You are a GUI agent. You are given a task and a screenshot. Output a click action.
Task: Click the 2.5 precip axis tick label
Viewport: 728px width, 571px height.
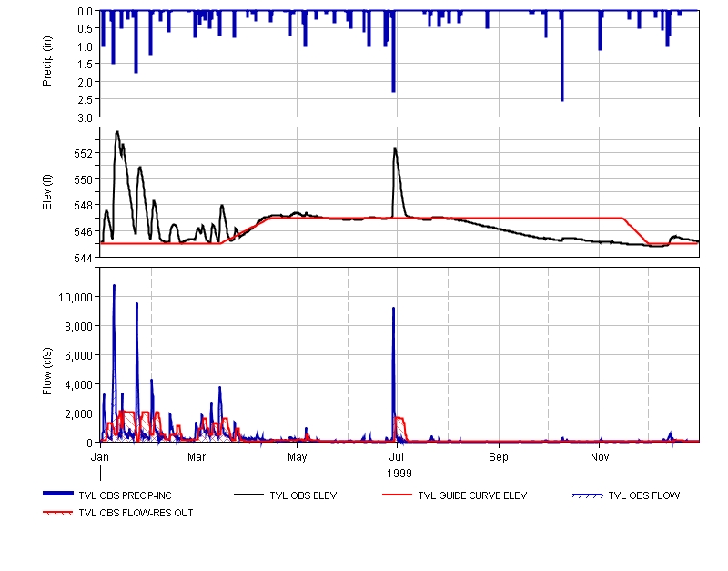tap(85, 100)
